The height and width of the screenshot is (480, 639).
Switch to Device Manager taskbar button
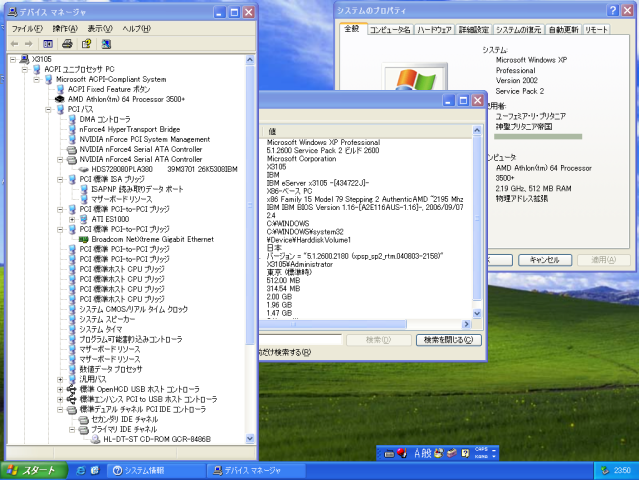(257, 471)
